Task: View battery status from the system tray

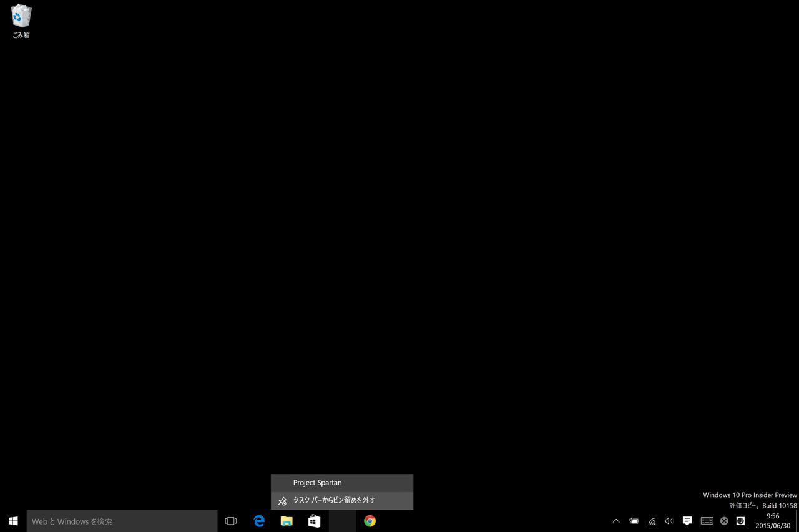Action: click(x=634, y=521)
